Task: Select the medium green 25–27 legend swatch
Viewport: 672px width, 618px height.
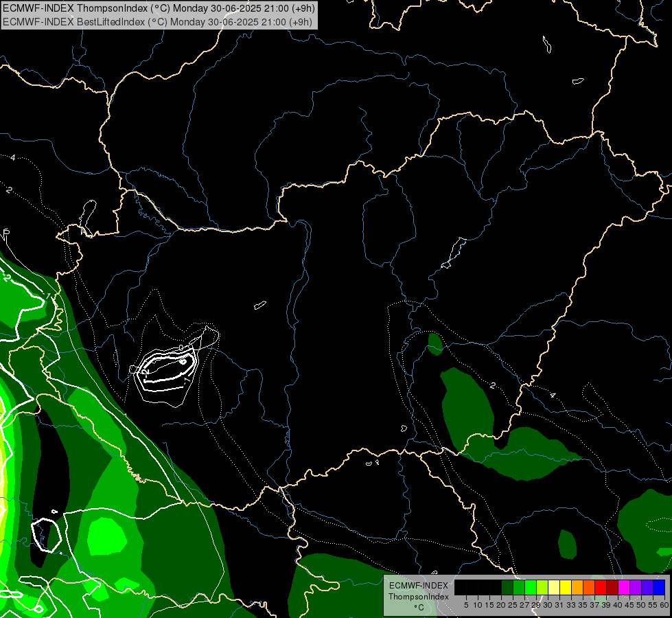Action: [x=519, y=587]
